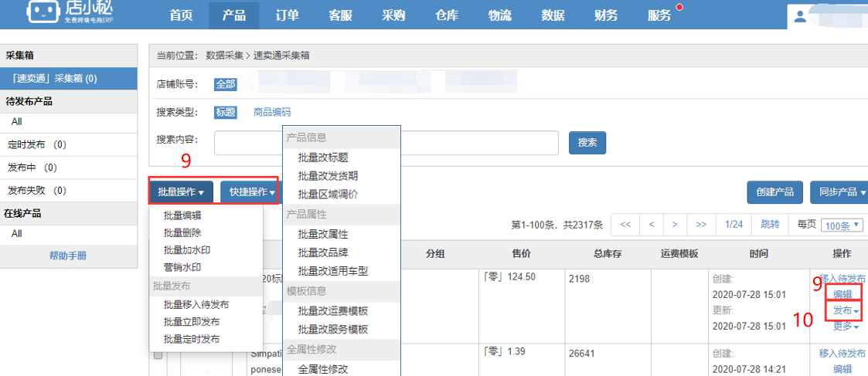Open the per-page 100条 select box
Screen dimensions: 868x376
(841, 225)
